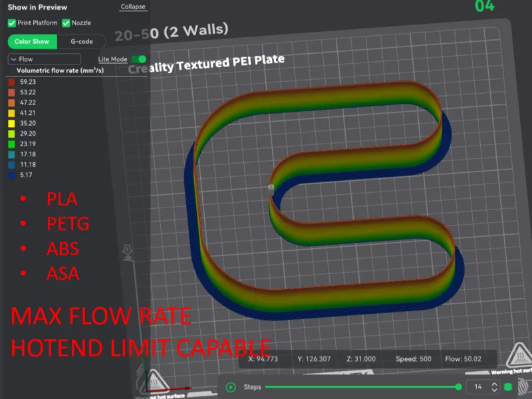Click the 41.21 amber flow swatch
This screenshot has height=399, width=532.
click(x=11, y=113)
